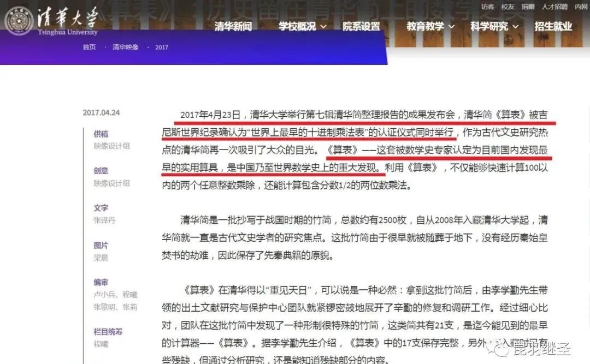Click the 捐赠 top link

528,7
